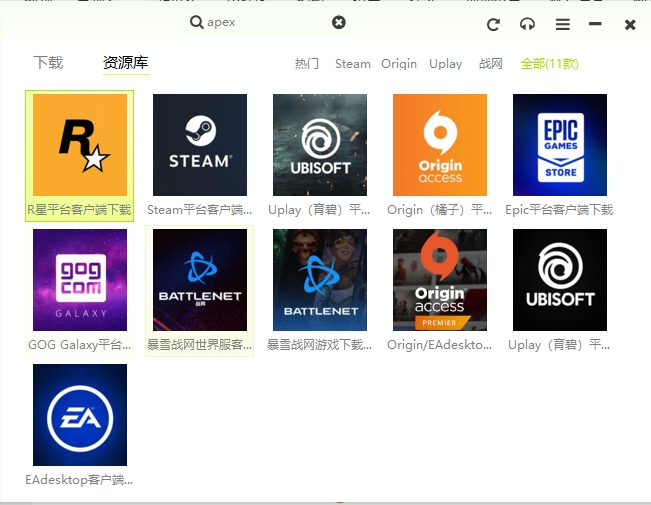Click the search field containing apex
651x505 pixels.
coord(267,22)
